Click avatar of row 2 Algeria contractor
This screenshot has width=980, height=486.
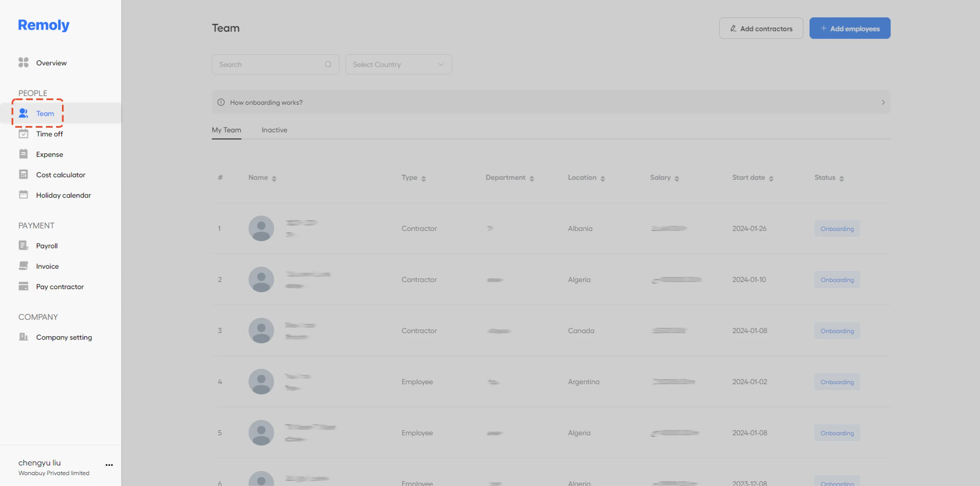pos(261,279)
